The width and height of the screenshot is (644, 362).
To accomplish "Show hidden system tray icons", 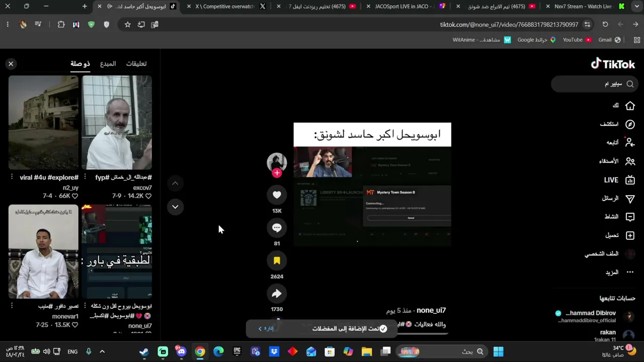I will (102, 351).
